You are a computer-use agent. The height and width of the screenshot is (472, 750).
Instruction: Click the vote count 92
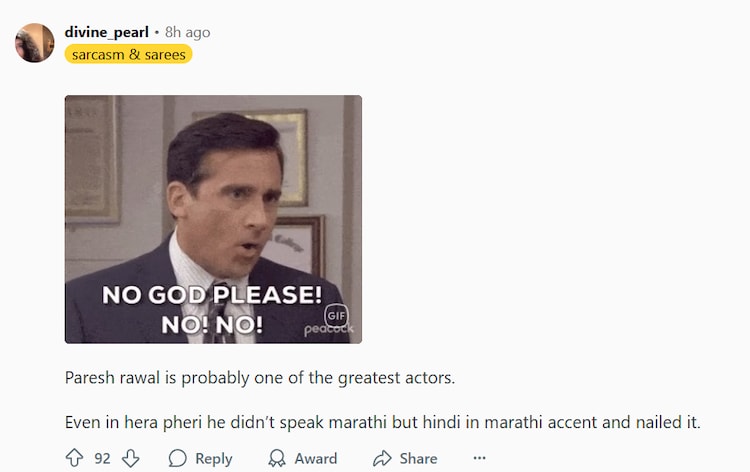point(102,458)
